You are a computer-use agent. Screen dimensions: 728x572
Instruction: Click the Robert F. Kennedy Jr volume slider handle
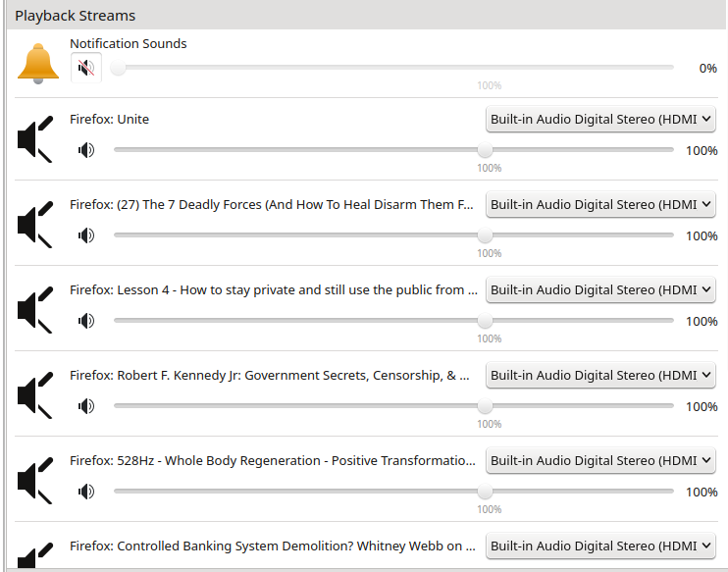click(x=485, y=406)
